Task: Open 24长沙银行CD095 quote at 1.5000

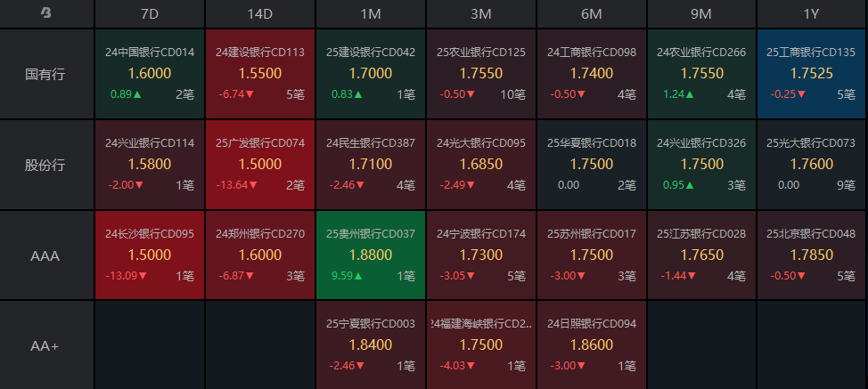Action: [x=150, y=255]
